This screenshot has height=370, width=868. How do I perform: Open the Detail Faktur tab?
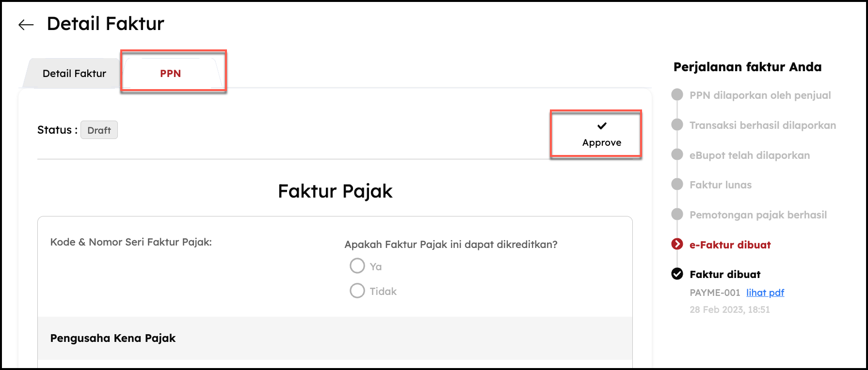click(74, 73)
